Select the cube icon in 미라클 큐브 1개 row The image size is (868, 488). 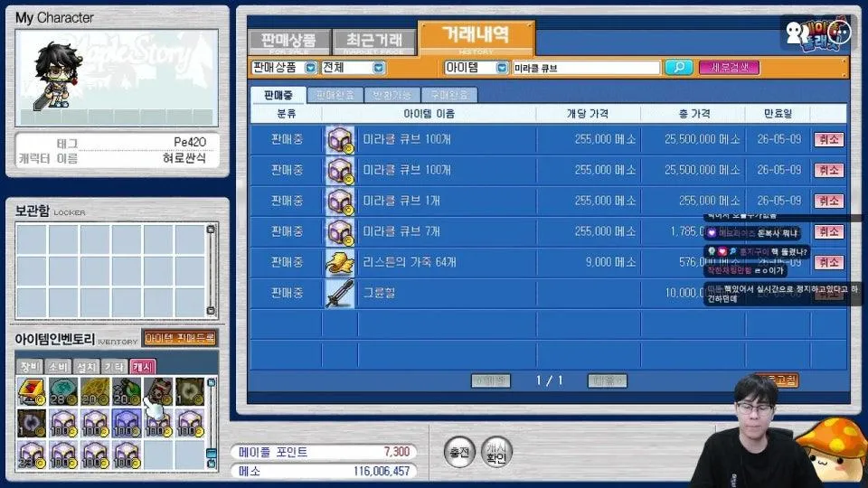[x=340, y=201]
